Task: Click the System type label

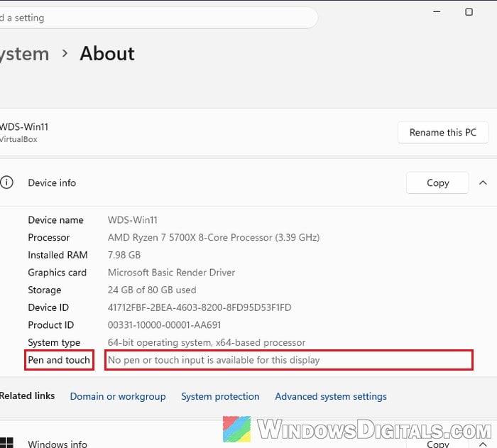Action: [54, 343]
